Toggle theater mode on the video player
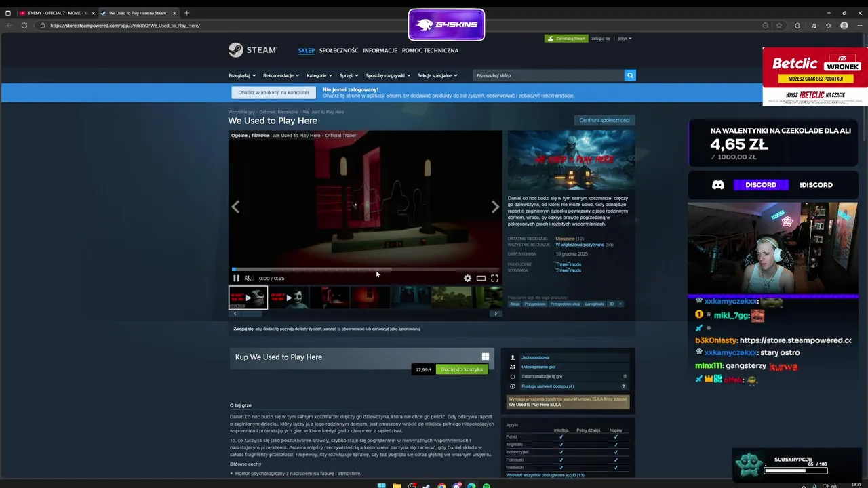The image size is (868, 488). pos(481,278)
